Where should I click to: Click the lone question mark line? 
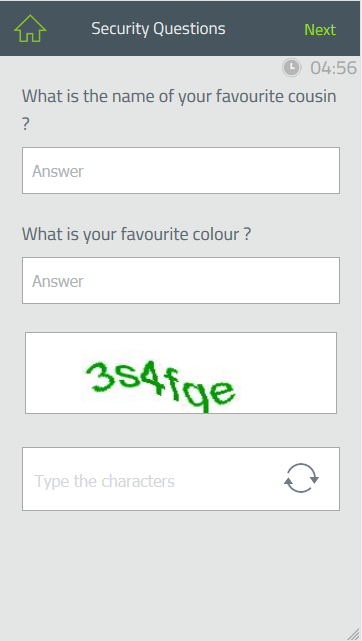point(25,124)
